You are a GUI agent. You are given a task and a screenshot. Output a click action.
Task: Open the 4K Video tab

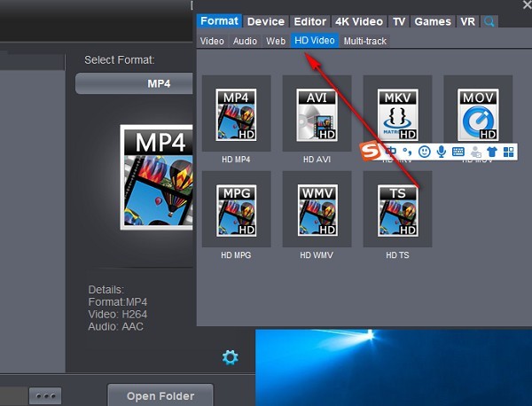[359, 21]
